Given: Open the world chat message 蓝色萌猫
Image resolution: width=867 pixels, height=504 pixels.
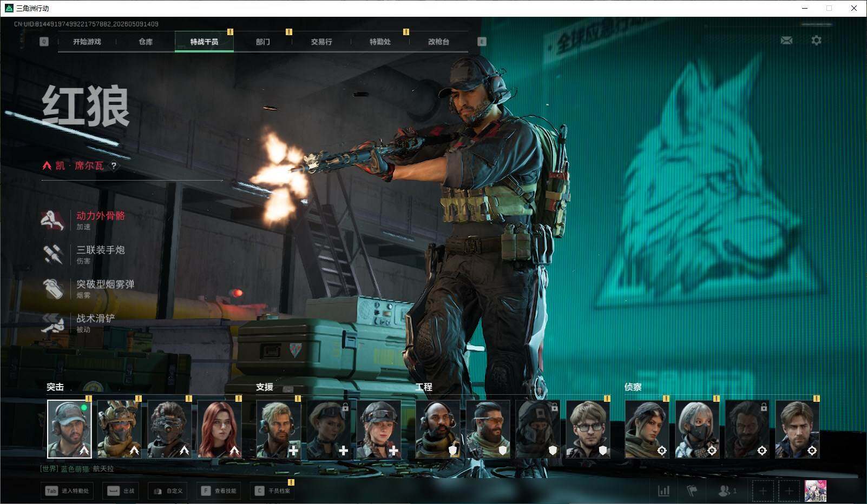Looking at the screenshot, I should 77,469.
